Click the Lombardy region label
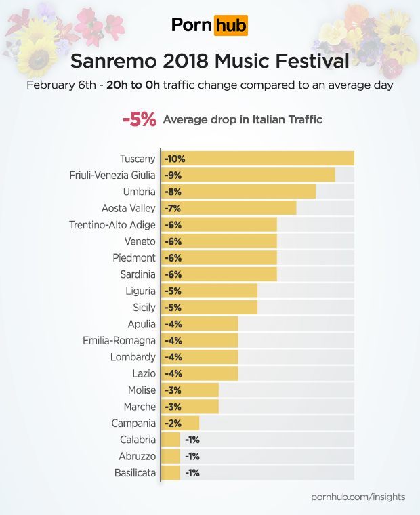420x515 pixels. point(133,357)
